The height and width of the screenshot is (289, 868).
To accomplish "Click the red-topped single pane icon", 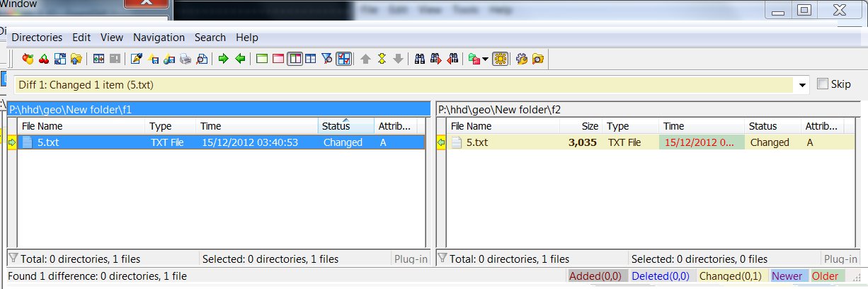I will 278,59.
